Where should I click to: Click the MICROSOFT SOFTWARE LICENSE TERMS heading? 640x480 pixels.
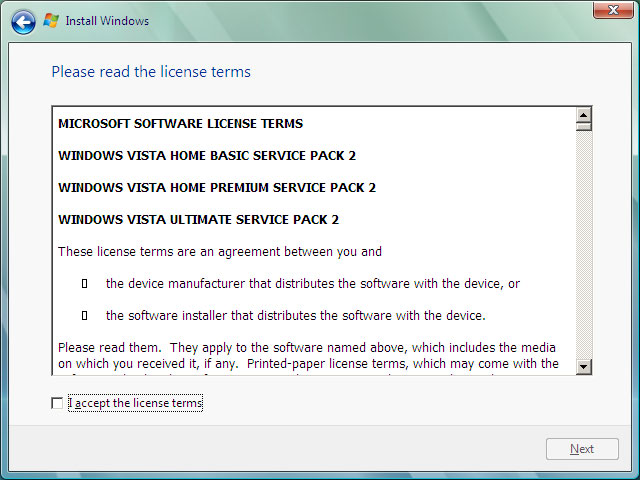(180, 124)
